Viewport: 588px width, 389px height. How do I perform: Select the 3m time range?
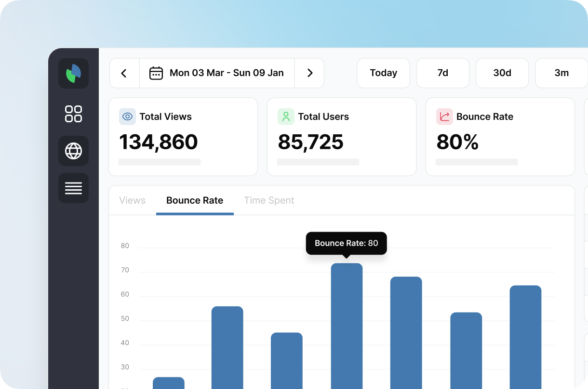pos(561,73)
